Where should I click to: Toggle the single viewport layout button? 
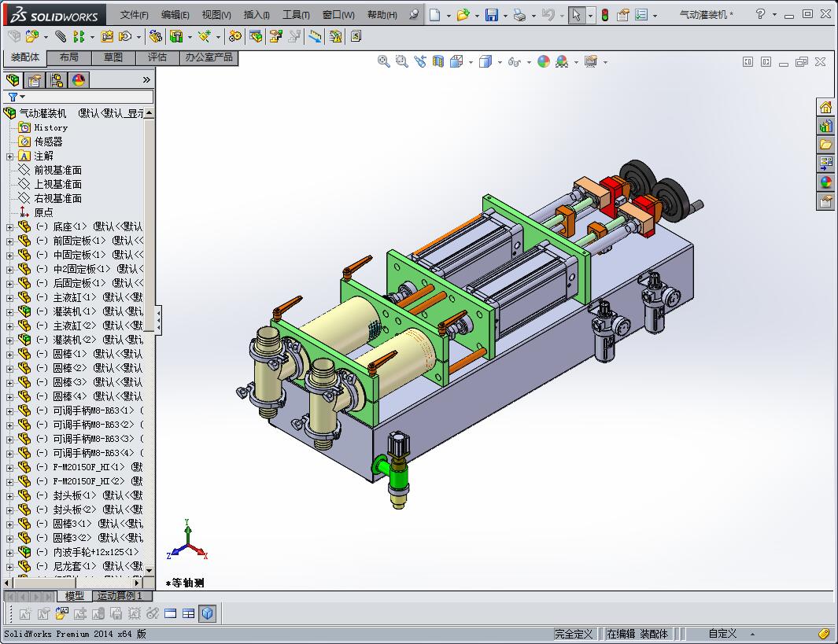[x=171, y=613]
